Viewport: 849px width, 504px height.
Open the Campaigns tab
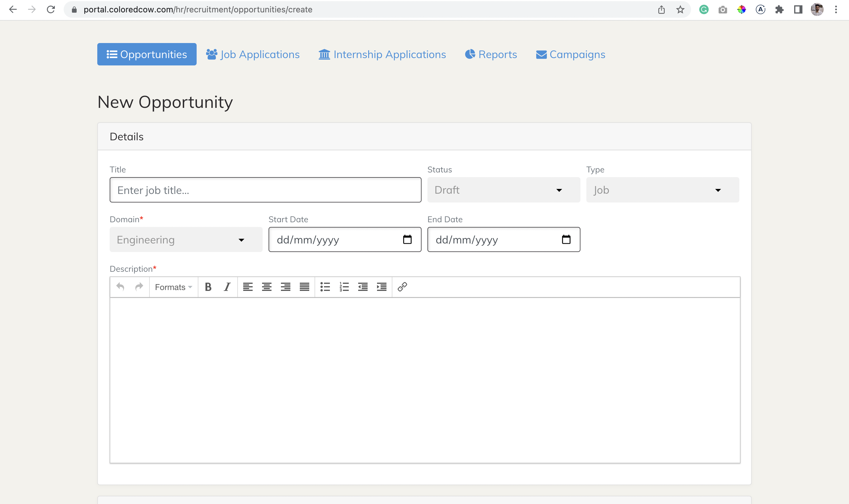click(570, 54)
